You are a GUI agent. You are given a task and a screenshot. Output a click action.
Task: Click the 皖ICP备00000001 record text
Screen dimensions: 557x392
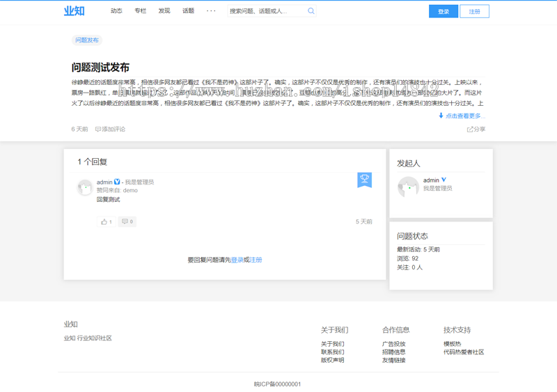click(277, 384)
